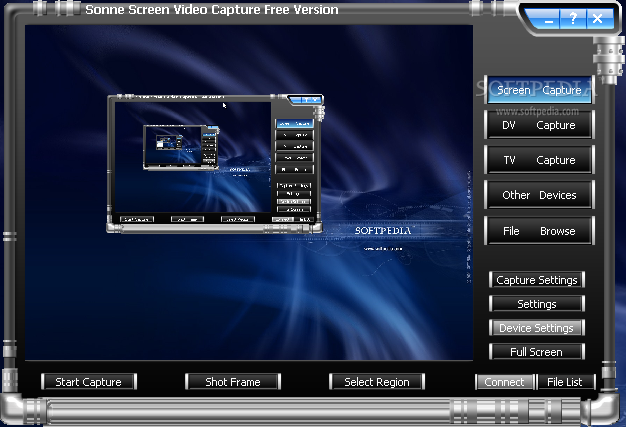Open the Settings button
Screen dimensions: 626x427
pyautogui.click(x=537, y=304)
